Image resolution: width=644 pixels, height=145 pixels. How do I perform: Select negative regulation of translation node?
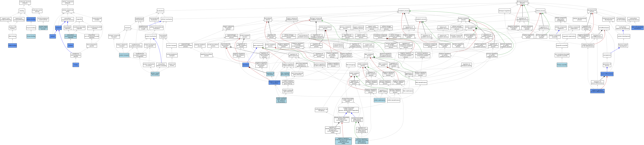tap(274, 82)
